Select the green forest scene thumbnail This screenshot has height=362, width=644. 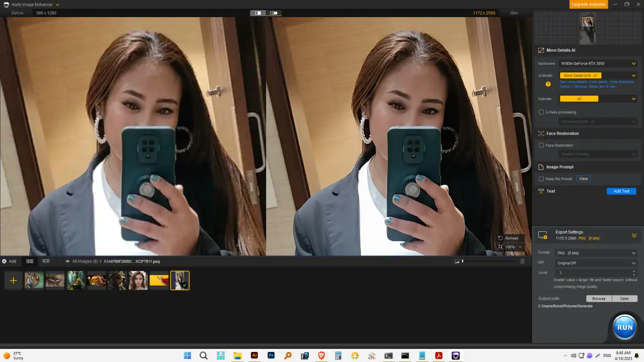coord(75,281)
